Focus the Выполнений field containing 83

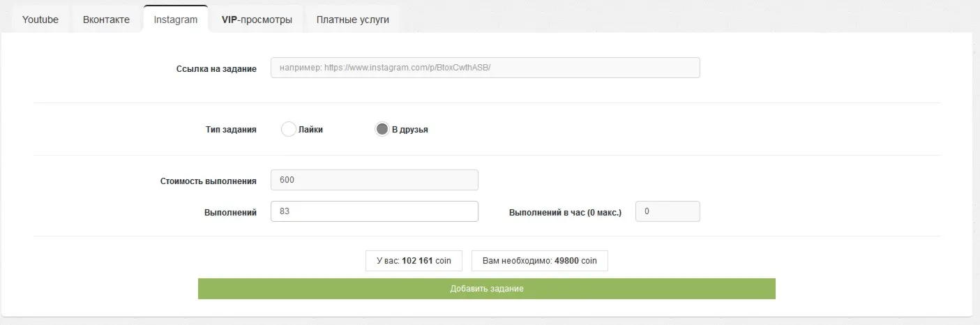pyautogui.click(x=374, y=211)
